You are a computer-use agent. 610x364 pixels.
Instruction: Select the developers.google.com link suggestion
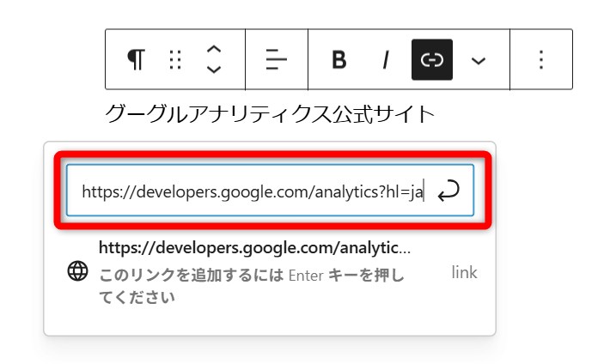click(270, 272)
